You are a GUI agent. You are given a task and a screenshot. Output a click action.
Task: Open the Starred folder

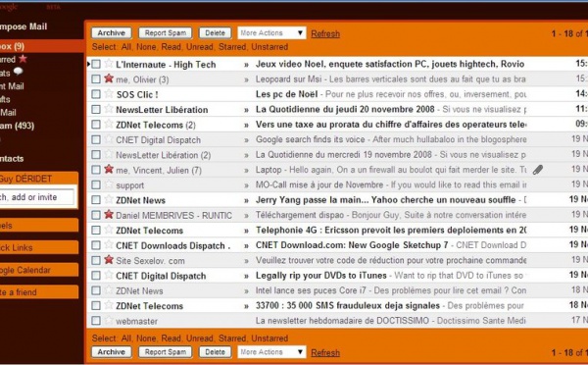pyautogui.click(x=8, y=59)
